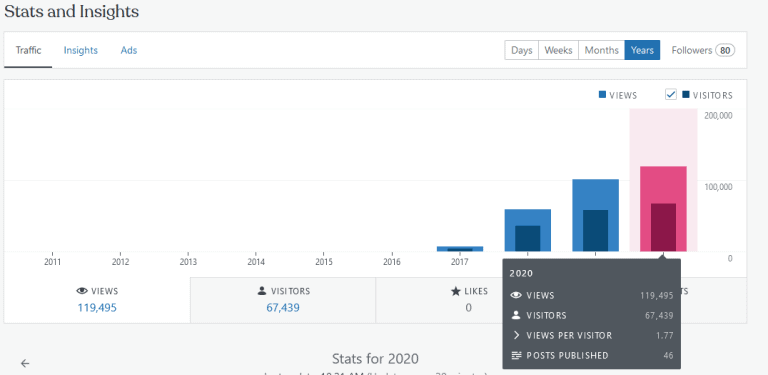Image resolution: width=768 pixels, height=375 pixels.
Task: Uncheck the Visitors checkbox in chart legend
Action: [671, 94]
